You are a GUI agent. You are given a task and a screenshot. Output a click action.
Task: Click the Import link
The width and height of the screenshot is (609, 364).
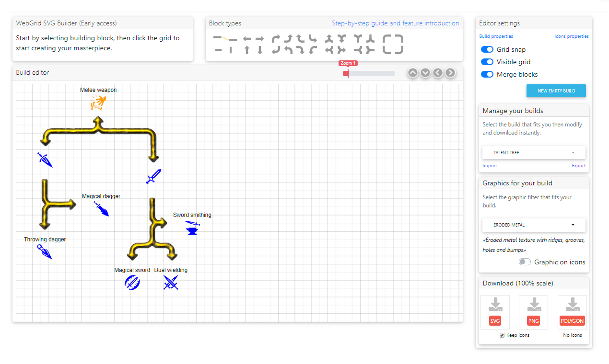tap(490, 166)
